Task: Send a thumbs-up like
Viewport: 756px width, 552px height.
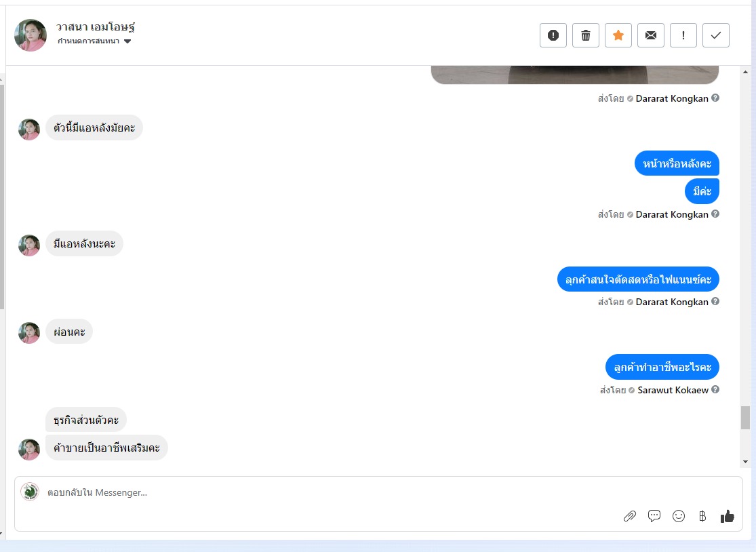Action: (x=727, y=516)
